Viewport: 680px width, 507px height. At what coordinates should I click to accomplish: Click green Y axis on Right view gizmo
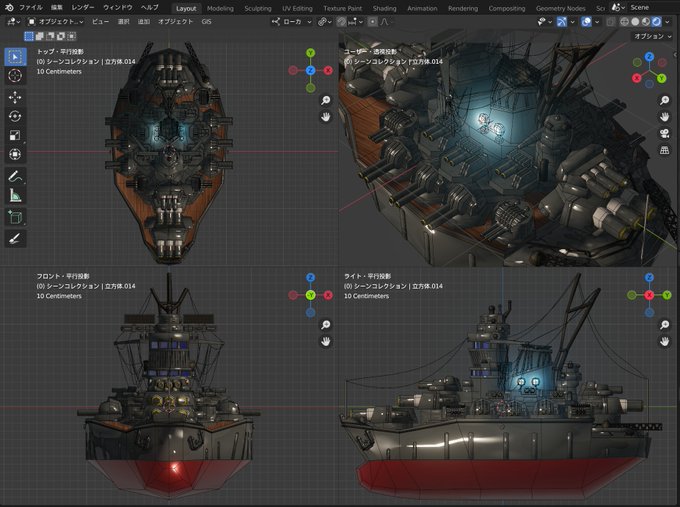click(667, 295)
